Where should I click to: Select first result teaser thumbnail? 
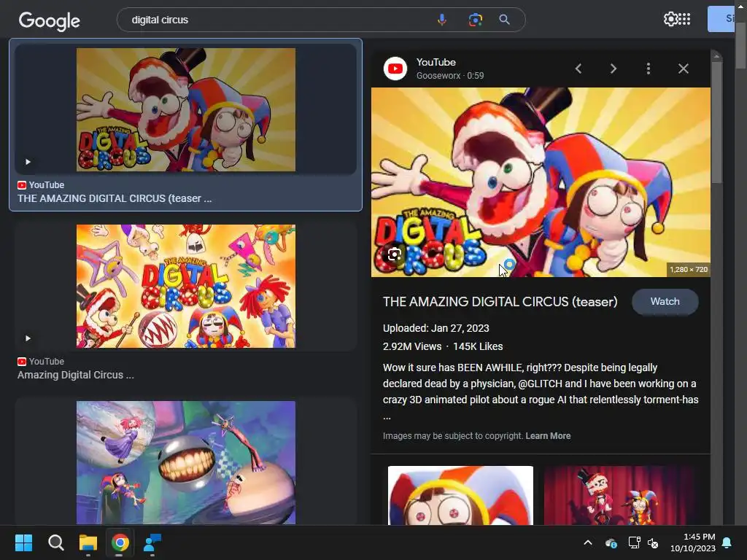[186, 109]
